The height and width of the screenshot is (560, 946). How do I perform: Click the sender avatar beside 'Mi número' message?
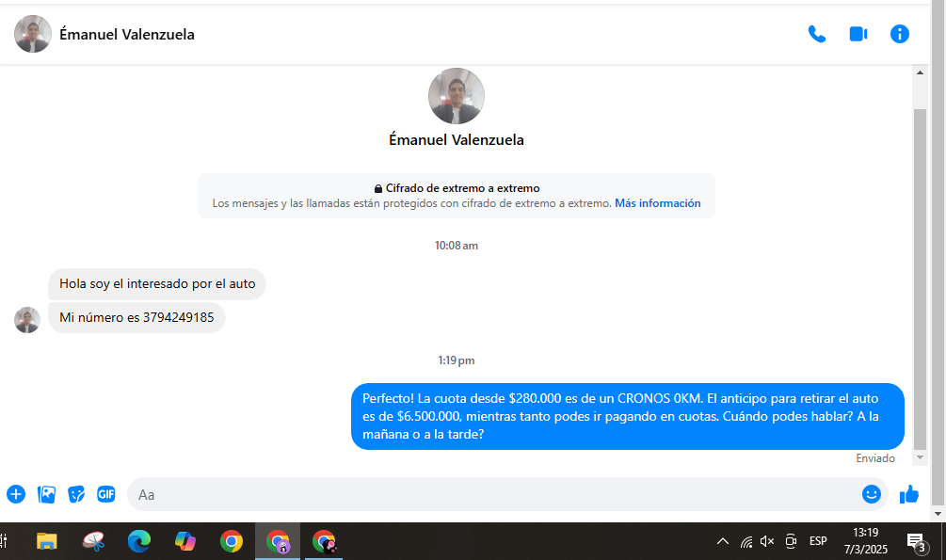tap(27, 319)
